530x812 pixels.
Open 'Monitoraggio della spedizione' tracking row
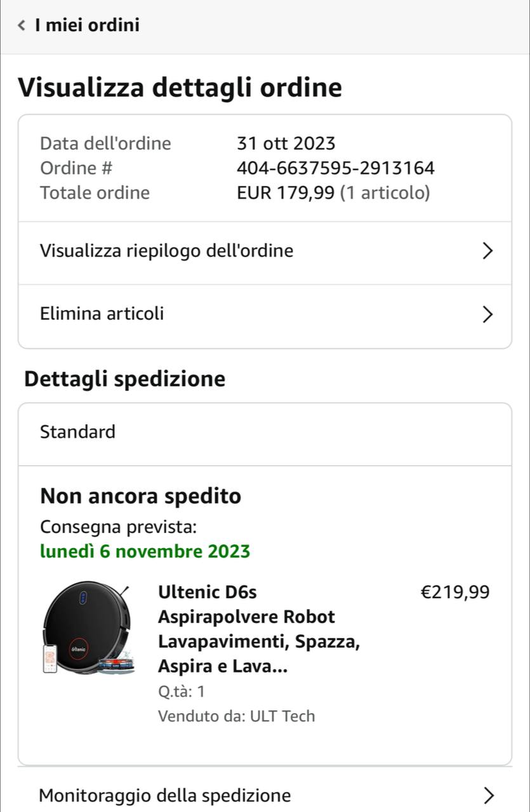pos(165,795)
